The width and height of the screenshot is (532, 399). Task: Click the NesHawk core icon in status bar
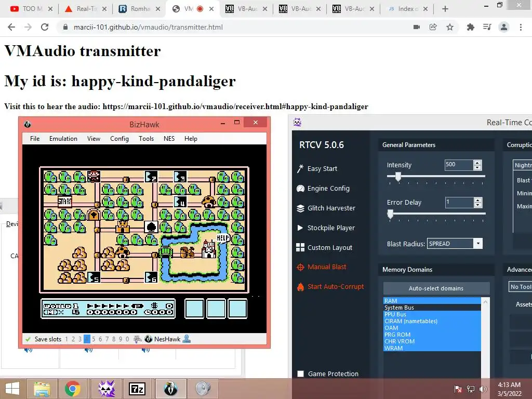coord(148,339)
